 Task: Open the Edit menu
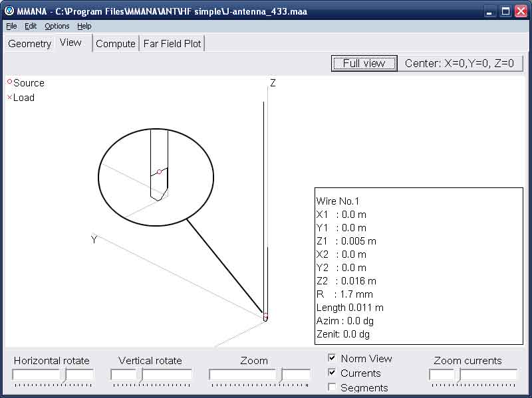[31, 26]
